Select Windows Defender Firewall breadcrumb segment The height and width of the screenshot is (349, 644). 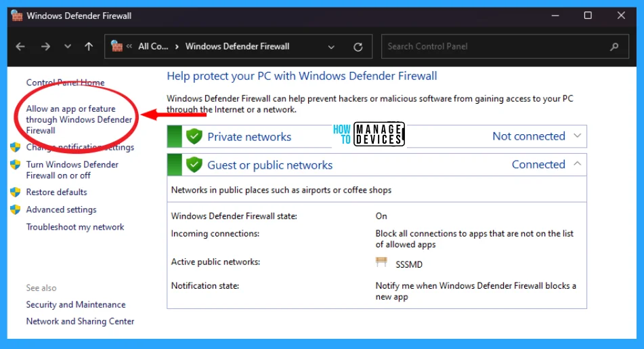(x=238, y=47)
